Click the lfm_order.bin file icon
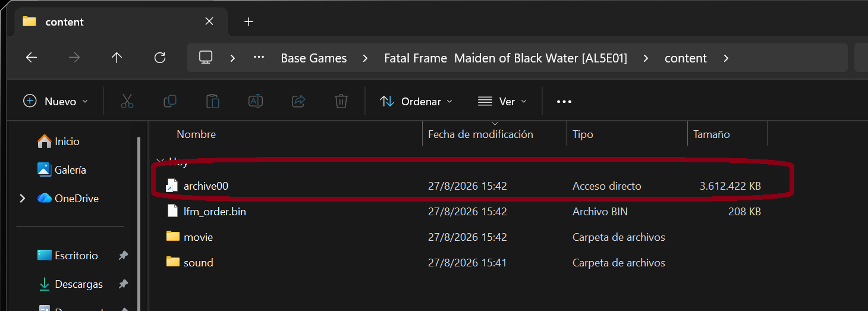Image resolution: width=868 pixels, height=311 pixels. tap(172, 211)
